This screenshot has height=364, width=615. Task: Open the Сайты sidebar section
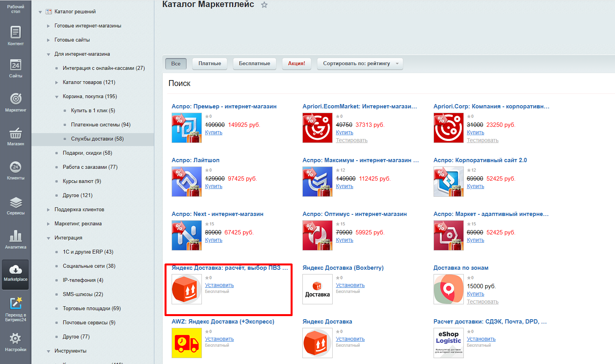pos(15,68)
